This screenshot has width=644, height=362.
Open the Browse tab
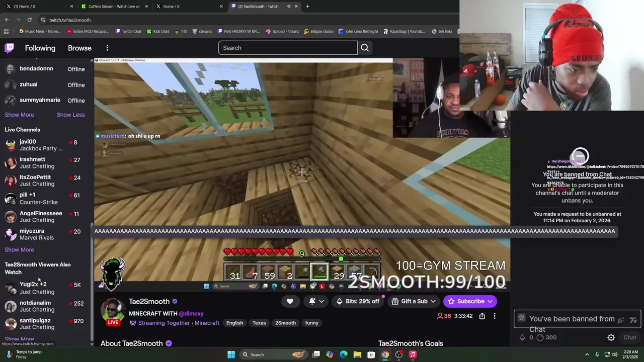[x=79, y=48]
